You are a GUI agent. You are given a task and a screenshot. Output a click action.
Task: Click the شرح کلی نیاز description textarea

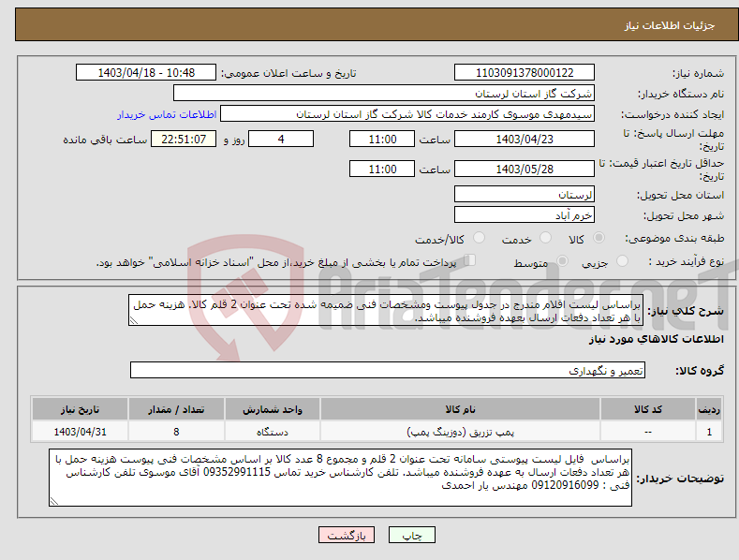pyautogui.click(x=386, y=310)
